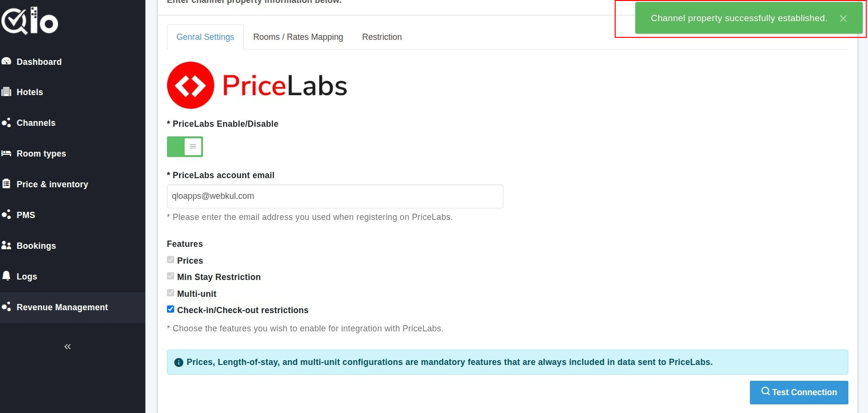Open the Rooms / Rates Mapping tab
Viewport: 868px width, 413px height.
(x=298, y=37)
